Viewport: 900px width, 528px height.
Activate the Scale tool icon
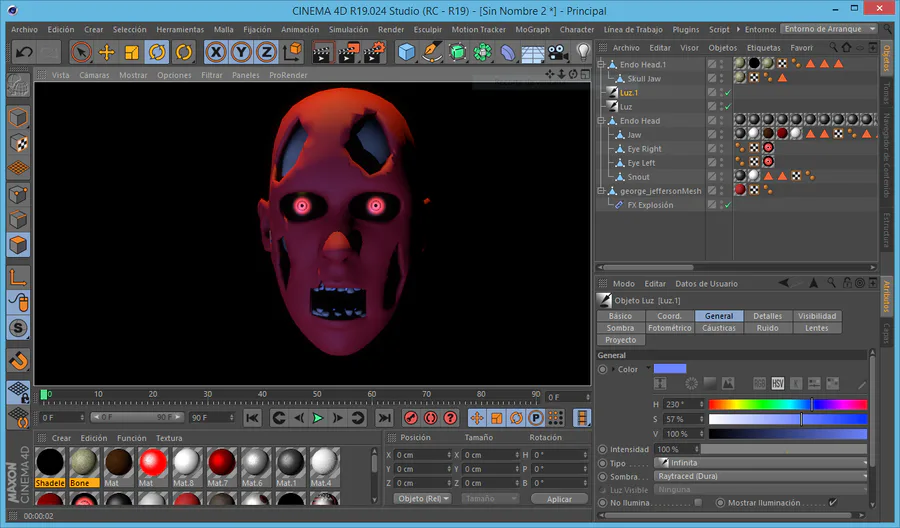132,52
